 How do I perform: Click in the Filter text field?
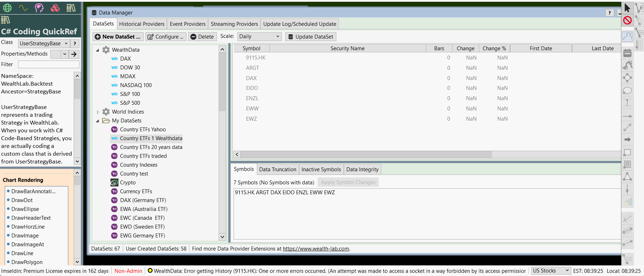click(49, 64)
